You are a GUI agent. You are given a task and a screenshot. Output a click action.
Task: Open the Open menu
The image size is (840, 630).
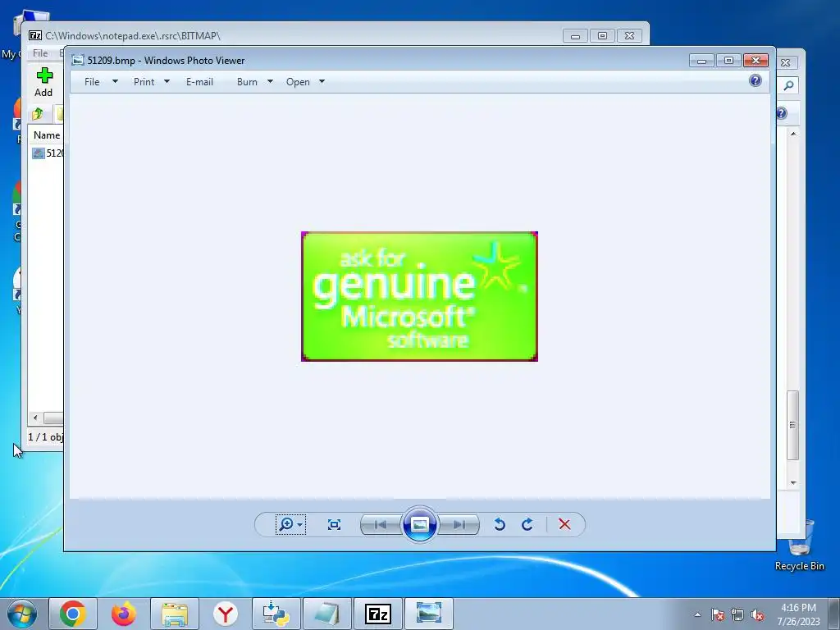(298, 82)
